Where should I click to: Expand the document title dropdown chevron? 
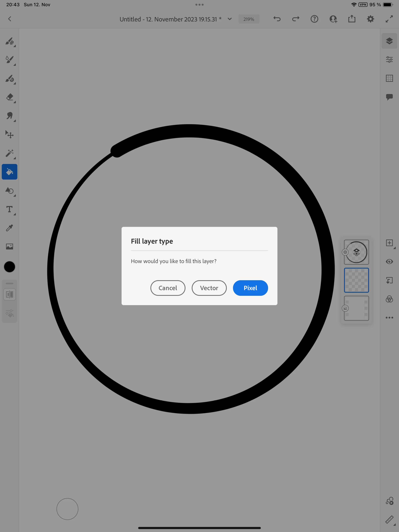click(x=230, y=19)
